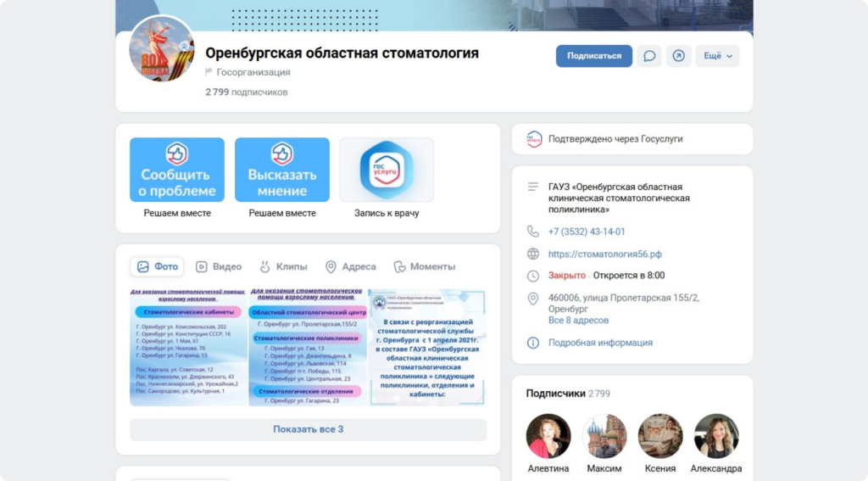868x481 pixels.
Task: Click the info icon near Подробная информация
Action: pos(532,343)
